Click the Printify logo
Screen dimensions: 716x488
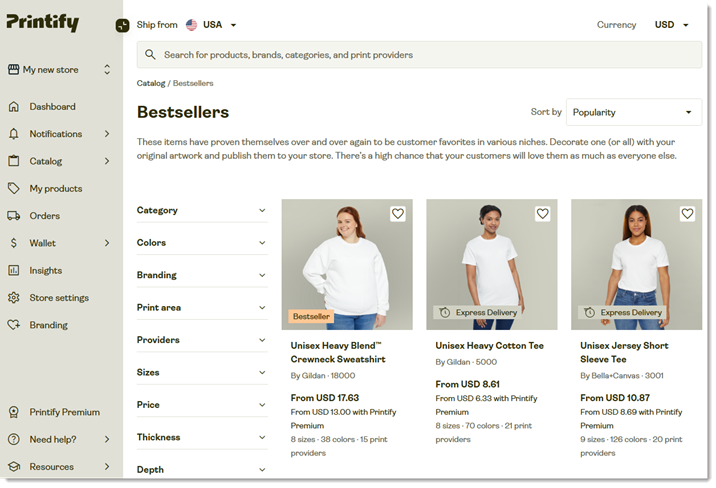[42, 22]
